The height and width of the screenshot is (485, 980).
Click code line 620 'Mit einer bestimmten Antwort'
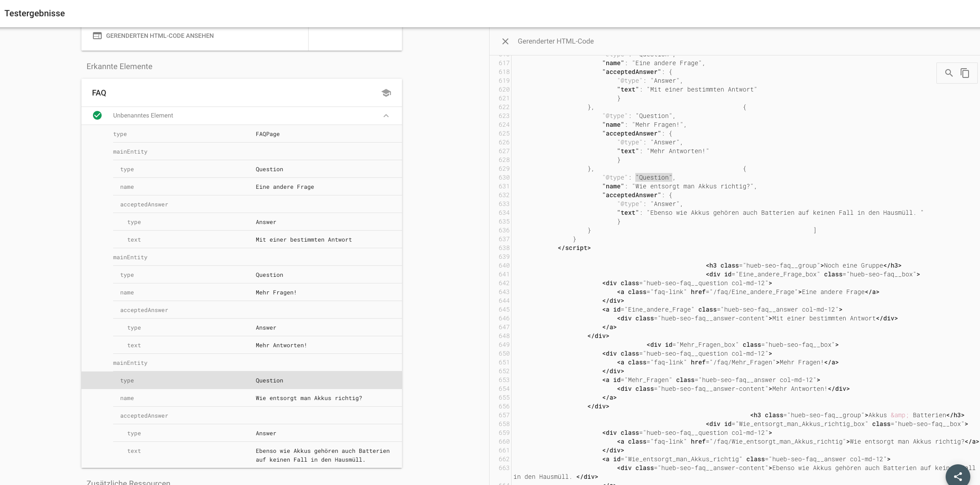(x=687, y=89)
